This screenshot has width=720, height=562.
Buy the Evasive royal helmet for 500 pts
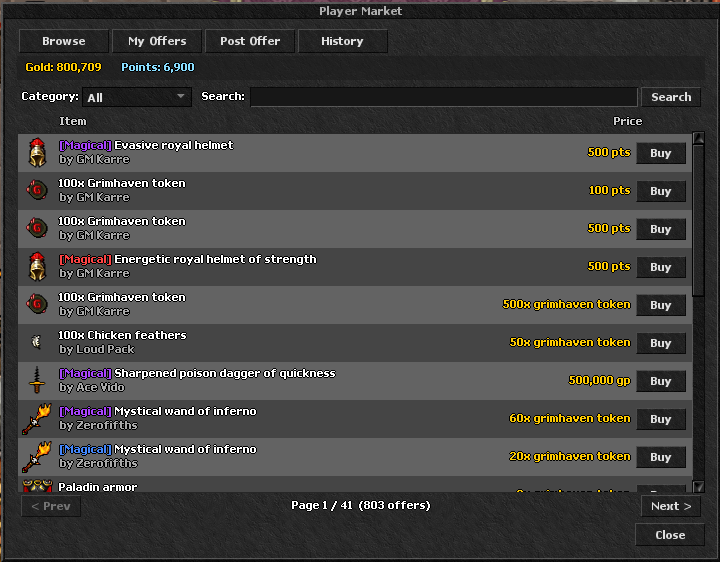click(x=661, y=153)
